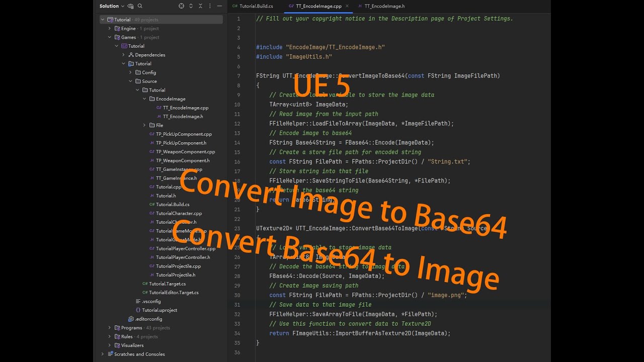Click the show all files eye icon
The height and width of the screenshot is (362, 644).
(x=131, y=6)
